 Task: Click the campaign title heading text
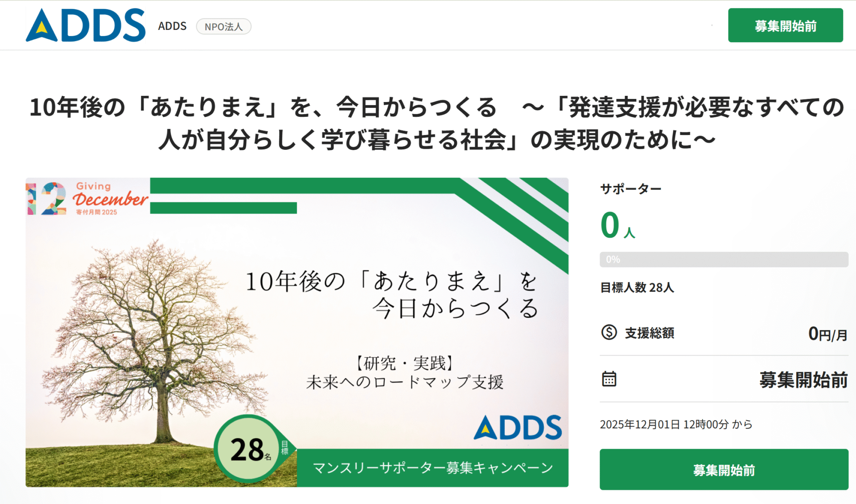click(x=437, y=123)
